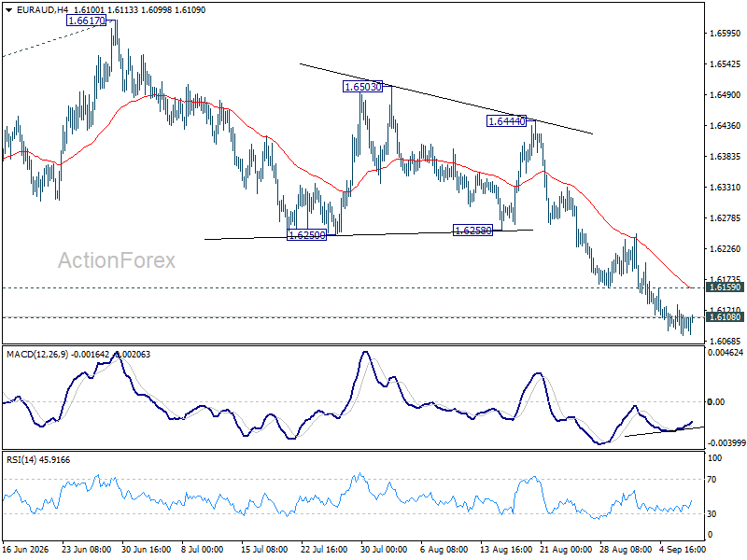Click the 1.62580 support label
747x560 pixels.
click(472, 231)
